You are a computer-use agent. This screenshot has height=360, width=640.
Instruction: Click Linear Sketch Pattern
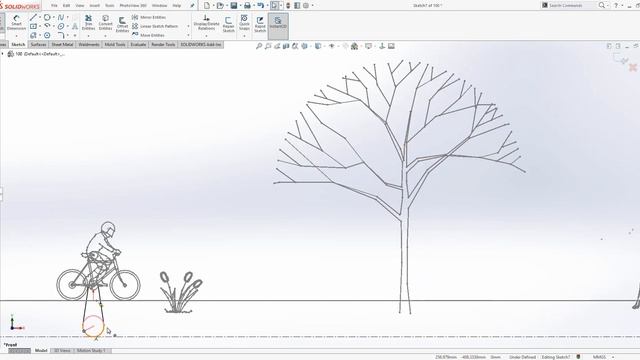(x=155, y=26)
